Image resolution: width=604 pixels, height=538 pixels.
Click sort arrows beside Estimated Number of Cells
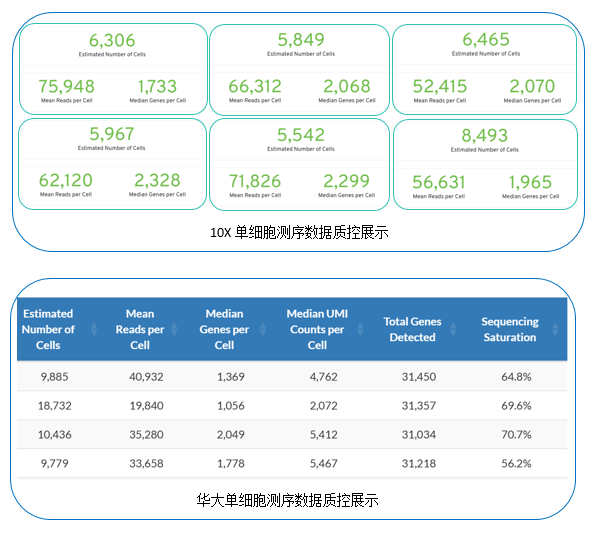pyautogui.click(x=94, y=330)
